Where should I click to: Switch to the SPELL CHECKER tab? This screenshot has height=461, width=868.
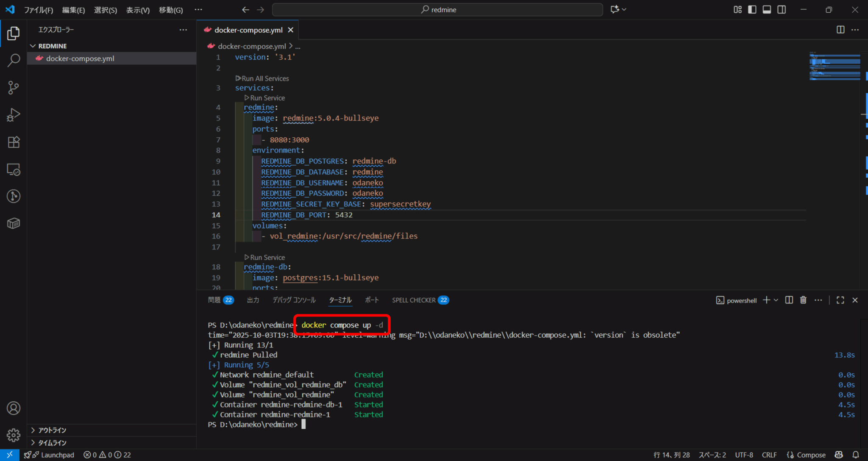414,300
